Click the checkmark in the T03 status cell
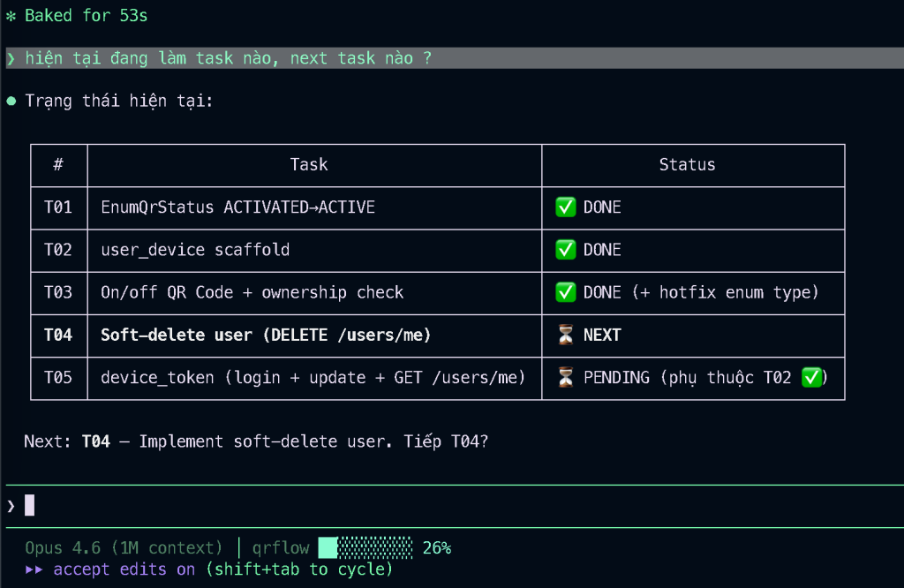This screenshot has width=904, height=588. click(x=565, y=292)
